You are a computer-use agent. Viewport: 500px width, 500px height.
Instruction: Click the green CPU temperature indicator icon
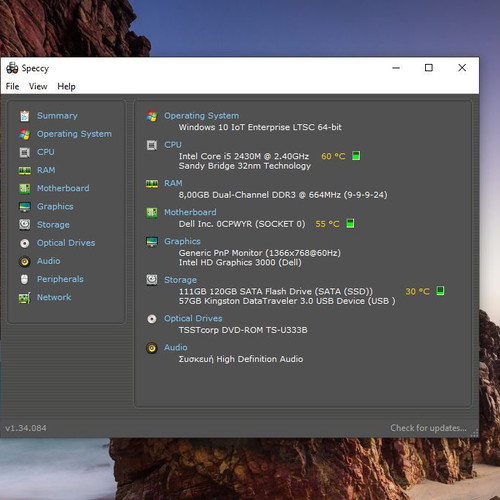[356, 156]
